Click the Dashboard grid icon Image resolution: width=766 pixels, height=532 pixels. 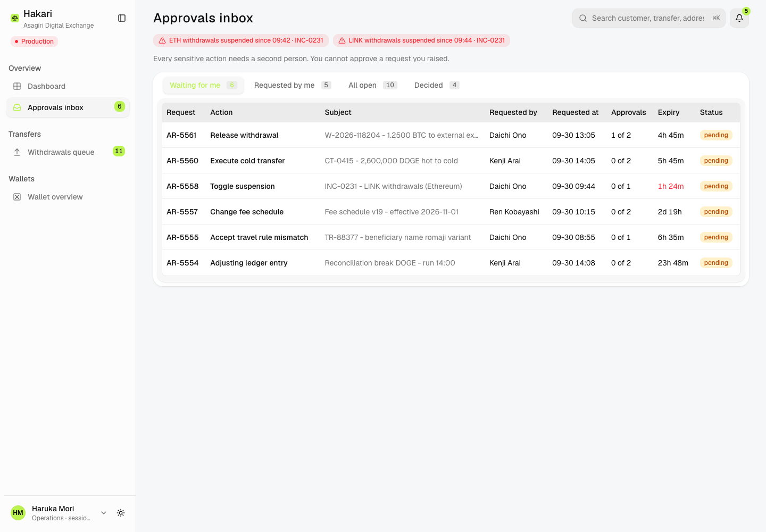17,86
